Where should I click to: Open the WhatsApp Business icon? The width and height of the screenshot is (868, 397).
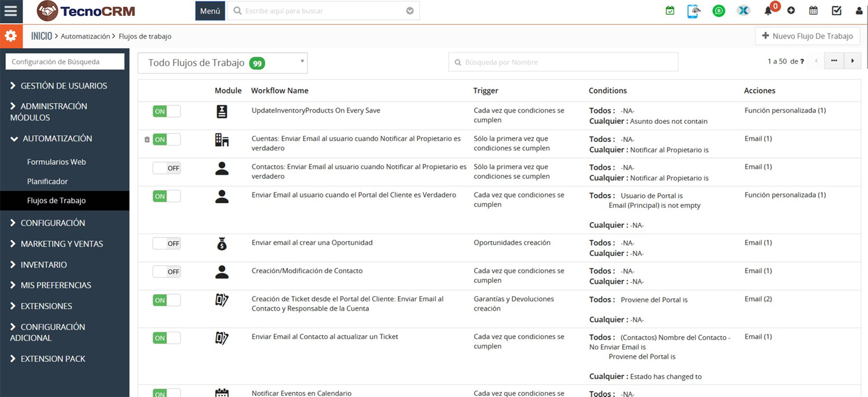pos(719,11)
